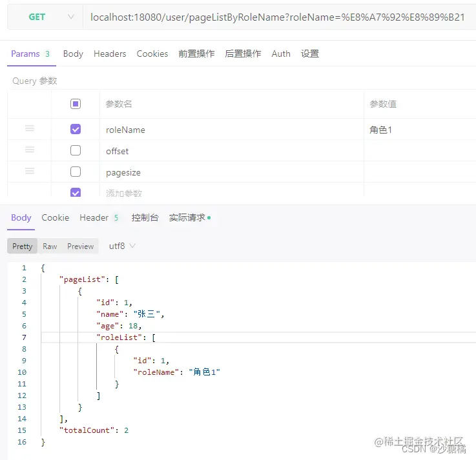Click the 角色1 parameter value cell
The width and height of the screenshot is (476, 460).
(x=420, y=130)
